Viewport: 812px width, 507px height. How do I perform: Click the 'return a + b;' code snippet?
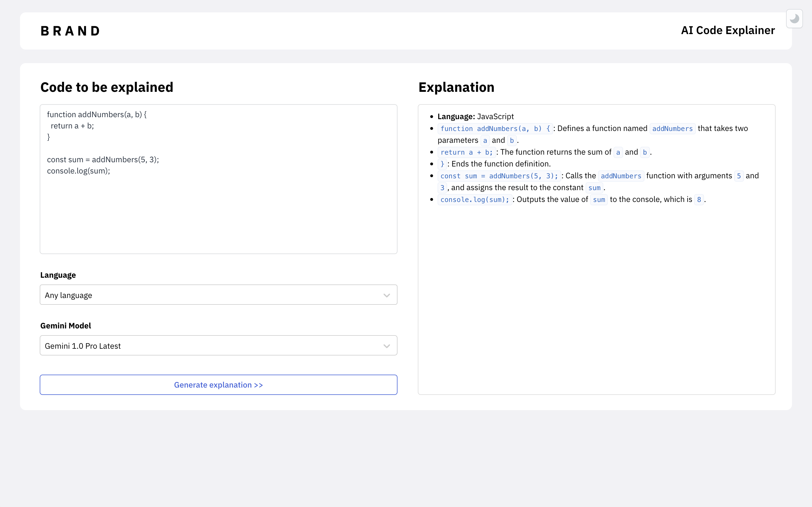466,152
